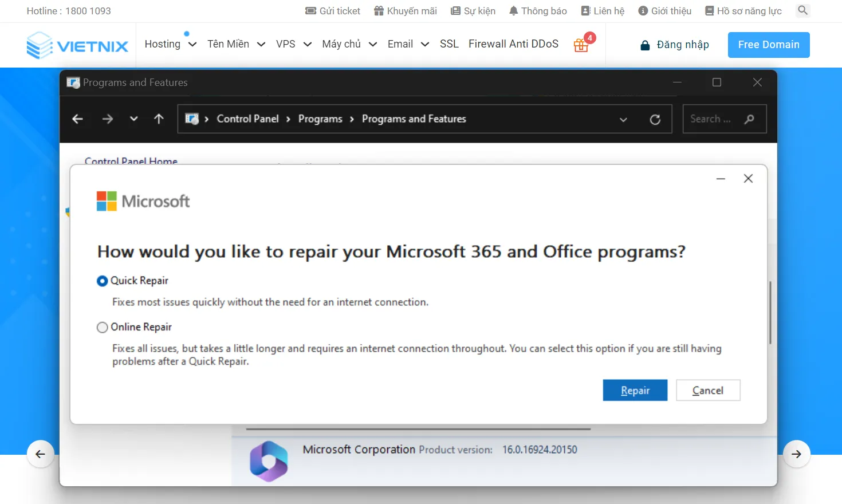Select the Quick Repair option
Screen dimensions: 842x504
click(103, 281)
